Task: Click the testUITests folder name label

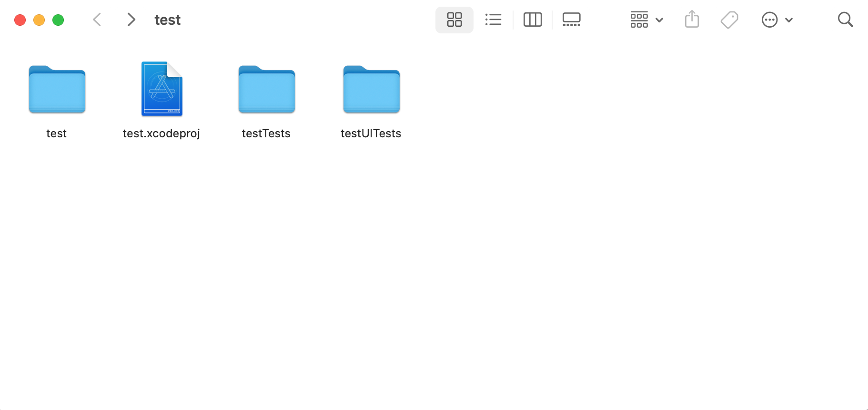Action: (371, 133)
